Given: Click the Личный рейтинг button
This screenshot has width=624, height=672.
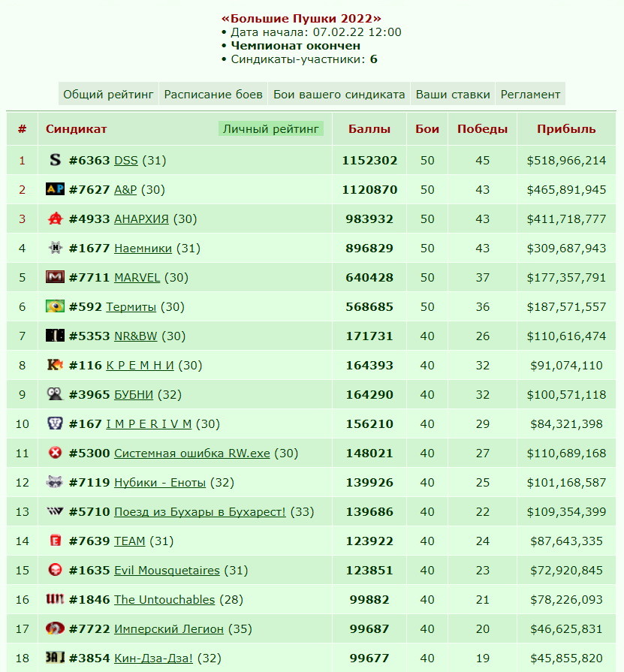Looking at the screenshot, I should click(x=271, y=129).
